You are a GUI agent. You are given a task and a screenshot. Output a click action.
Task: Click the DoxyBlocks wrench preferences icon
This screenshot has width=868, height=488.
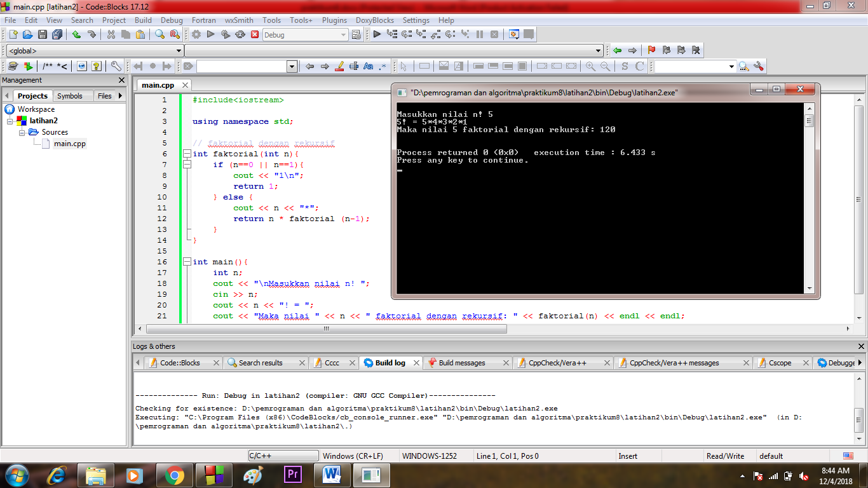pyautogui.click(x=116, y=66)
